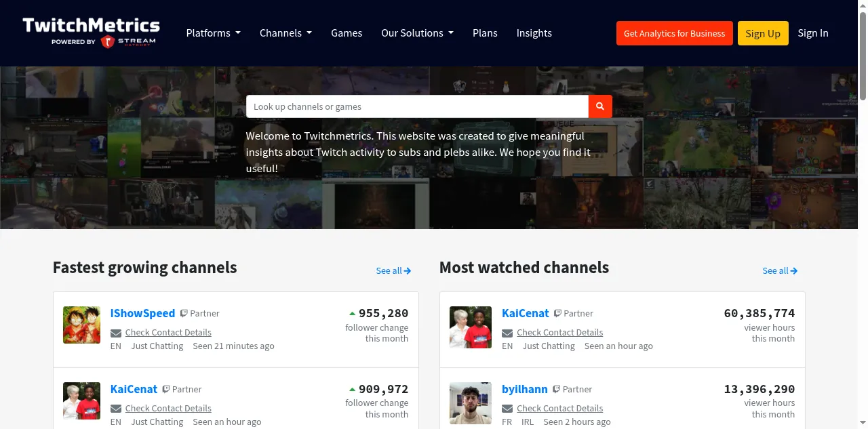Viewport: 868px width, 429px height.
Task: Click the 60,385,774 viewer hours value
Action: (x=759, y=313)
